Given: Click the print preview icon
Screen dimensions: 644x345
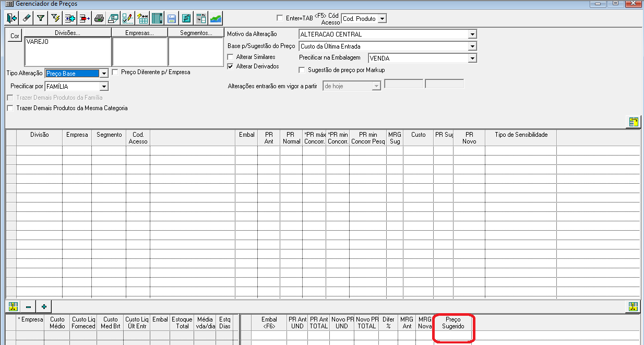Looking at the screenshot, I should pos(113,18).
